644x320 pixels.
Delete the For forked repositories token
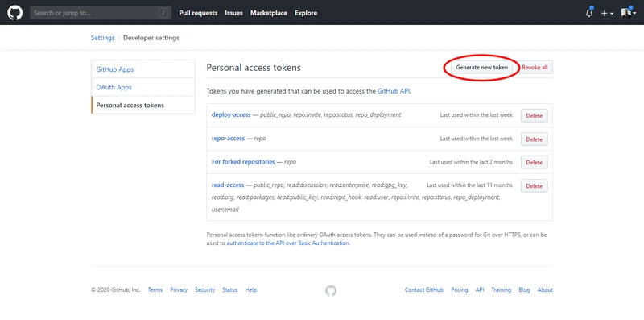(535, 163)
